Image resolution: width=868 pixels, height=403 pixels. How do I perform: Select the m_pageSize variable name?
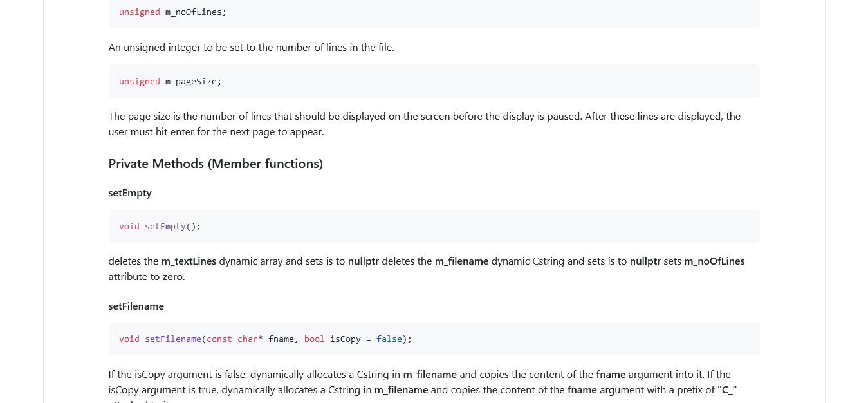tap(191, 81)
